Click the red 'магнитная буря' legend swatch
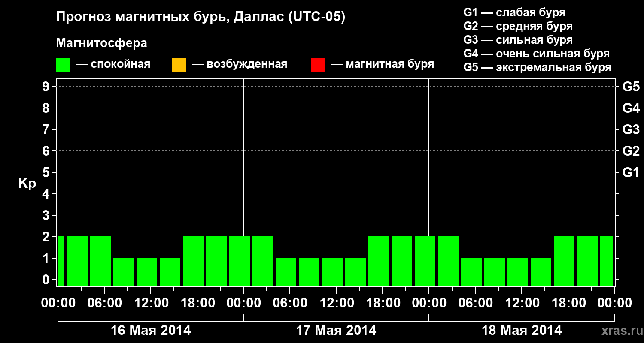644x343 pixels. pyautogui.click(x=318, y=65)
